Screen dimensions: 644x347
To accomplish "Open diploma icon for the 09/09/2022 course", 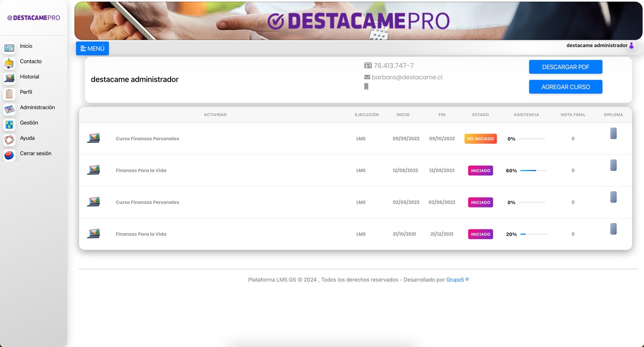I will click(x=613, y=133).
